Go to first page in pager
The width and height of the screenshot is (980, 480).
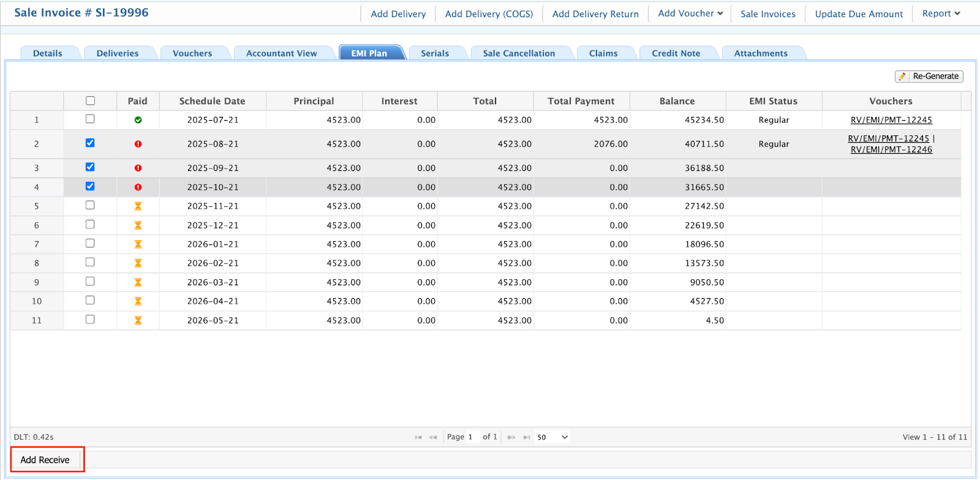coord(418,437)
